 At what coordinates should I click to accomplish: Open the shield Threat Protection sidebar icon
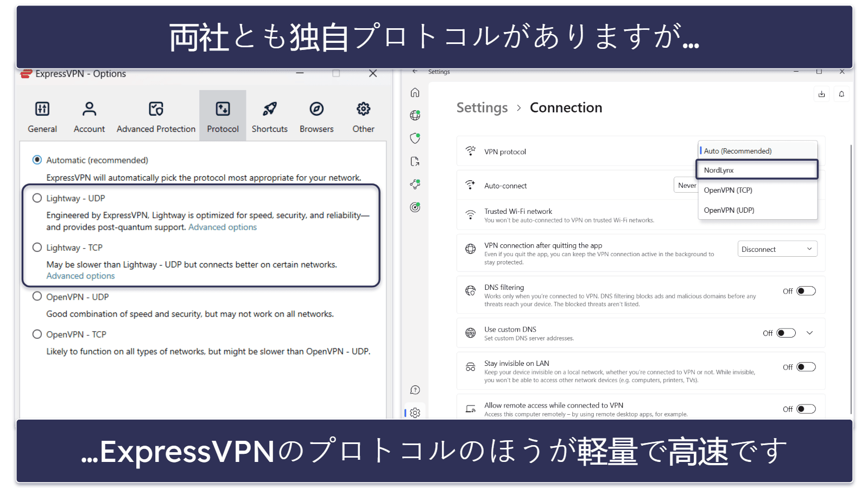pos(415,138)
